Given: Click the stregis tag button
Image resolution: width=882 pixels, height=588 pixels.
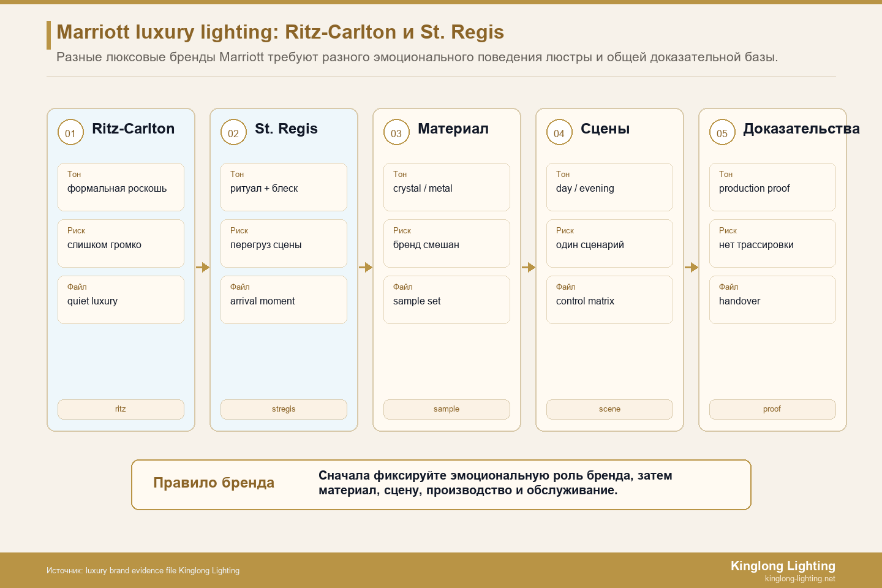Looking at the screenshot, I should coord(284,409).
